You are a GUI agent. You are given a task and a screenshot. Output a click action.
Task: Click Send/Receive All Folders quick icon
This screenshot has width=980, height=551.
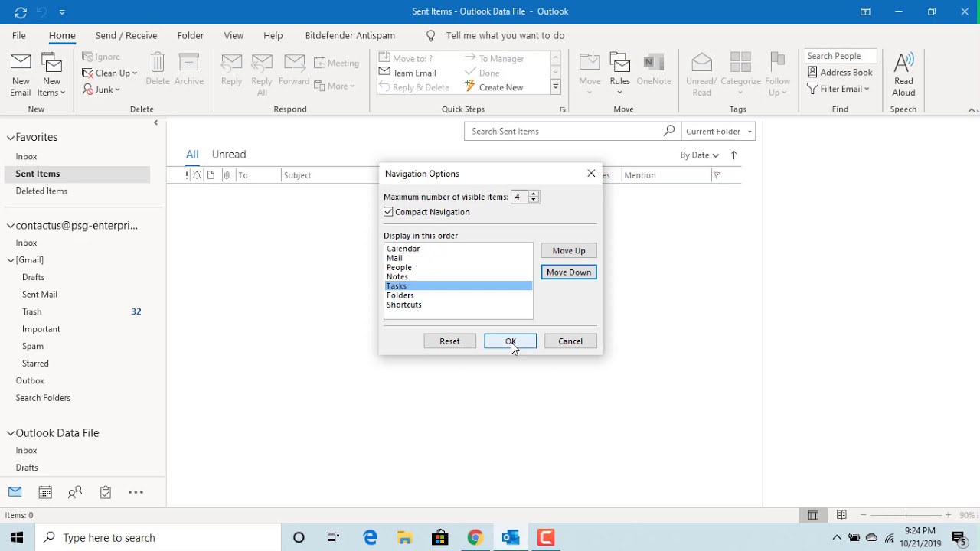click(x=21, y=11)
